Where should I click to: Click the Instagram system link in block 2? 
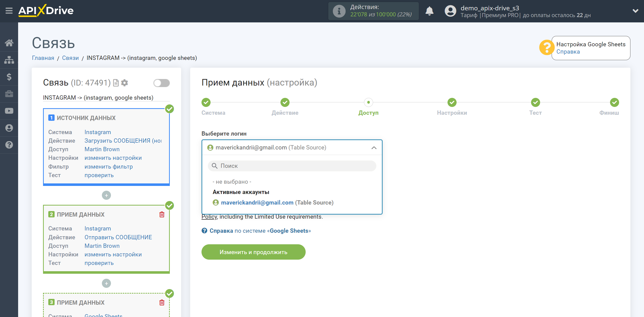(x=98, y=228)
